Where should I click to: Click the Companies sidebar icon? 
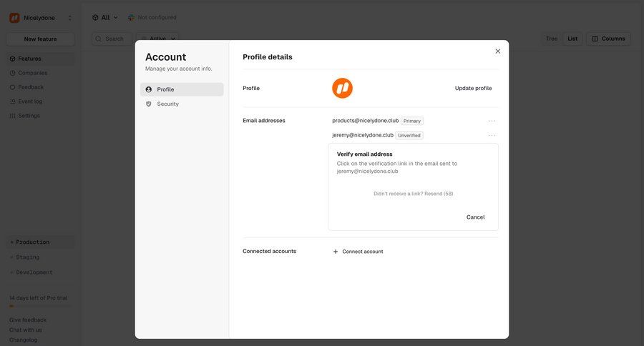(x=12, y=73)
